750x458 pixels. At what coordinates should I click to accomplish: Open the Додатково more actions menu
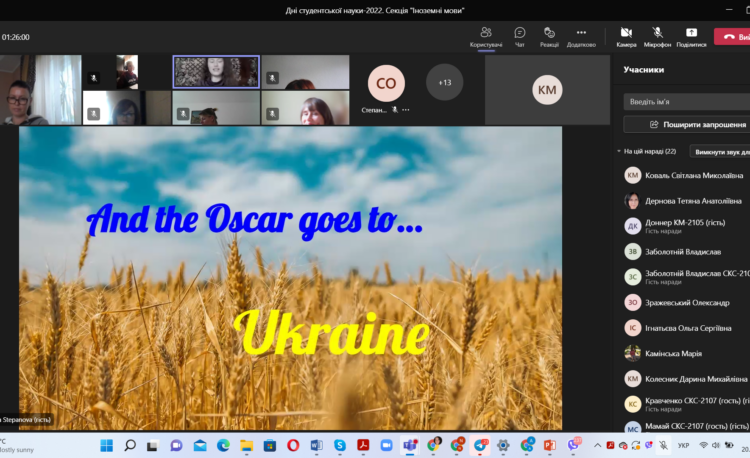point(581,37)
